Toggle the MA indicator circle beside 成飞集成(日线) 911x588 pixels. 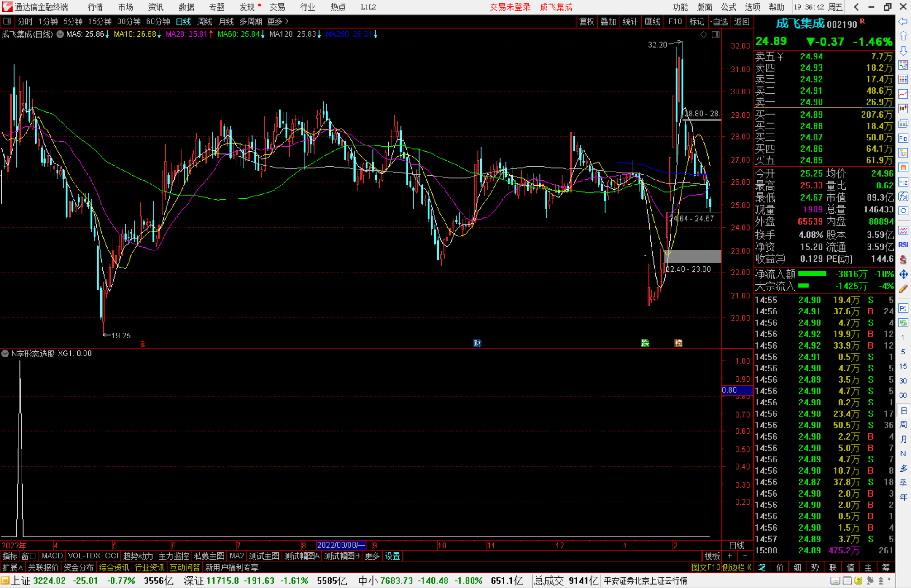click(60, 34)
